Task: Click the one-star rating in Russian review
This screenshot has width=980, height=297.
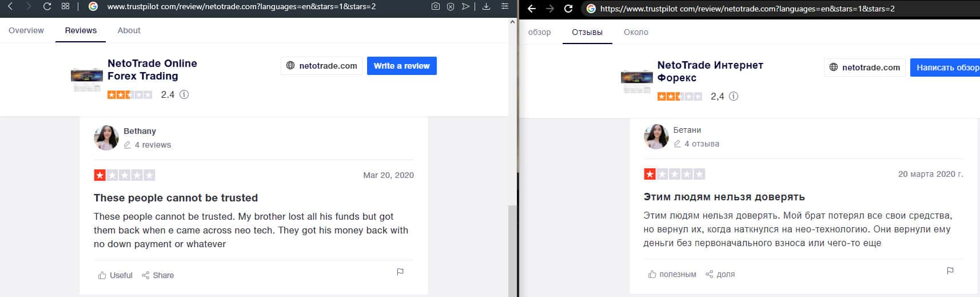Action: [x=675, y=174]
